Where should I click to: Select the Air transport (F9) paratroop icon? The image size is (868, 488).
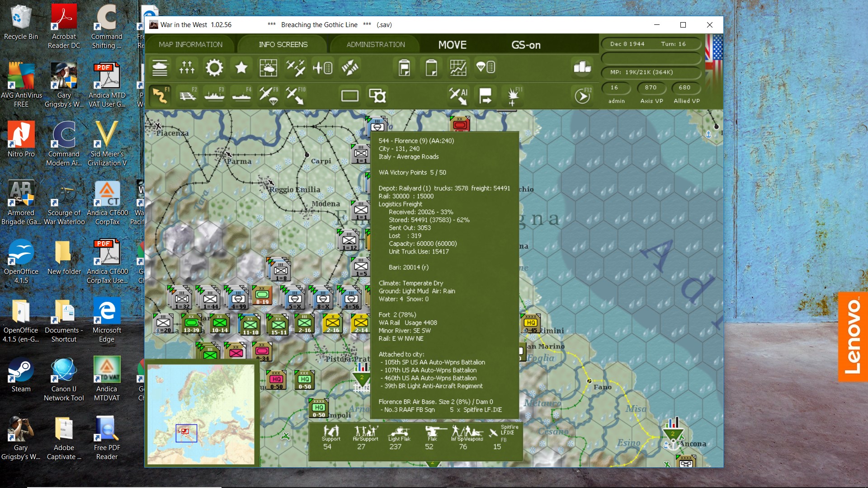269,95
